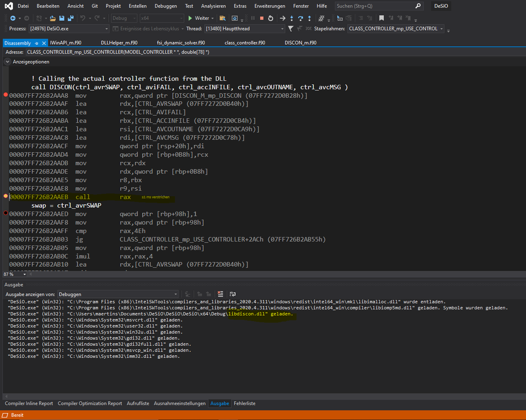Viewport: 526px width, 420px height.
Task: Open the Datei menu
Action: [x=23, y=6]
